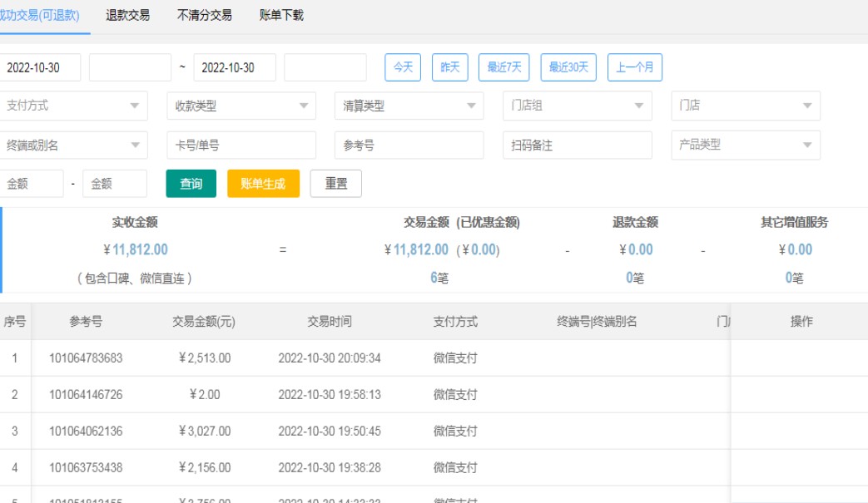
Task: Select 上一个月 date range button
Action: 635,67
